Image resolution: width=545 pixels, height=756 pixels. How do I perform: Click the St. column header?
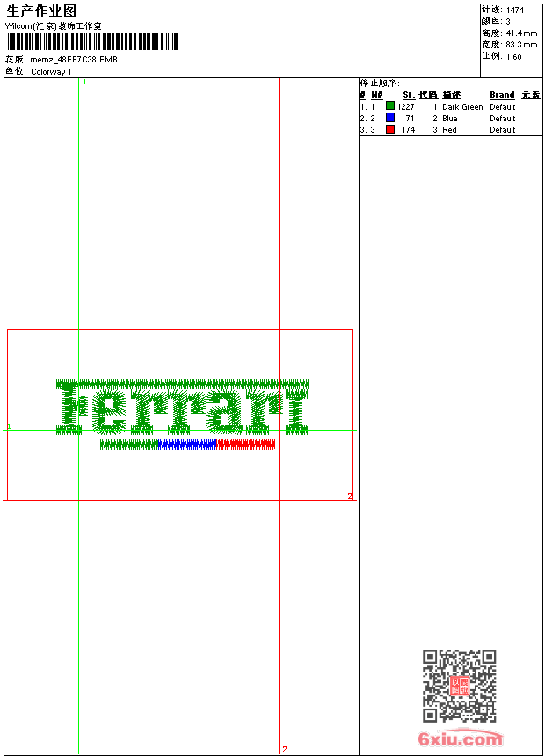coord(409,95)
